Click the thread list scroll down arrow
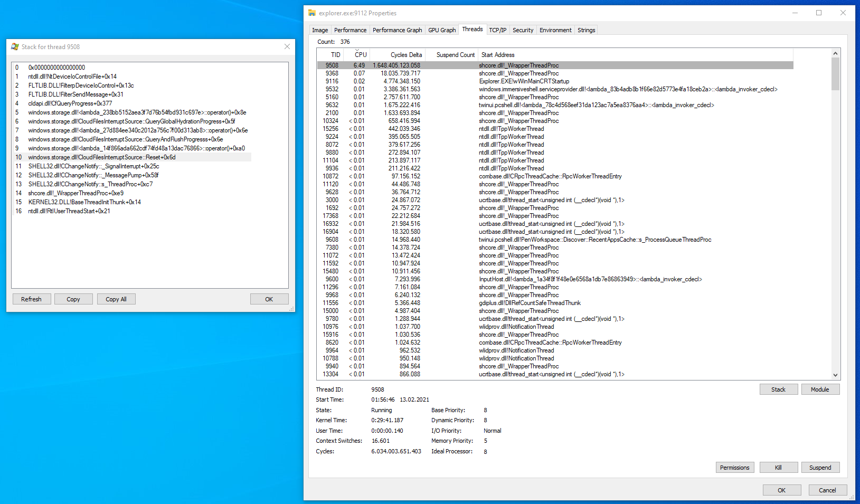The height and width of the screenshot is (504, 860). click(x=835, y=375)
